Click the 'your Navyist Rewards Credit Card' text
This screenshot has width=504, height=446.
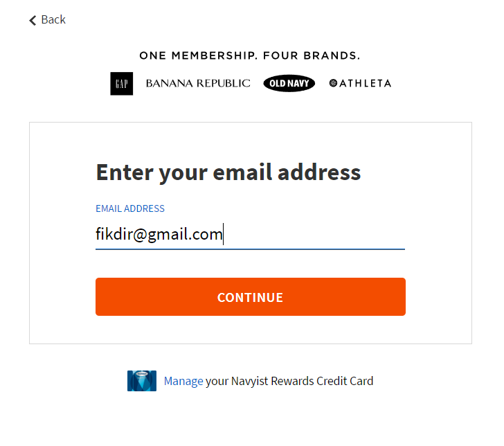tap(289, 381)
